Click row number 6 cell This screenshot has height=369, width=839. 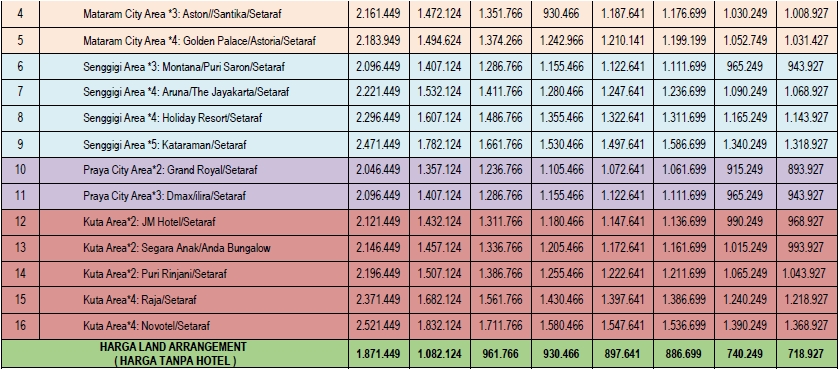tap(20, 67)
